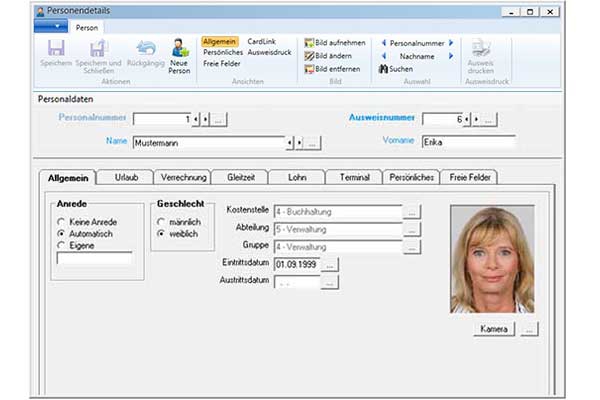Viewport: 600px width, 400px height.
Task: Select the Keine Anrede radio button
Action: pyautogui.click(x=63, y=220)
